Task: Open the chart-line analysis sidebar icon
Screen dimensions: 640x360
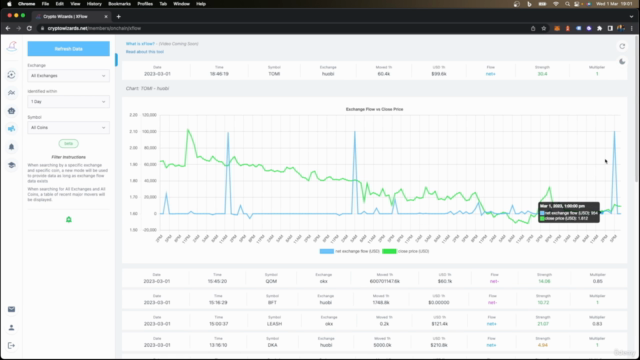Action: (11, 93)
